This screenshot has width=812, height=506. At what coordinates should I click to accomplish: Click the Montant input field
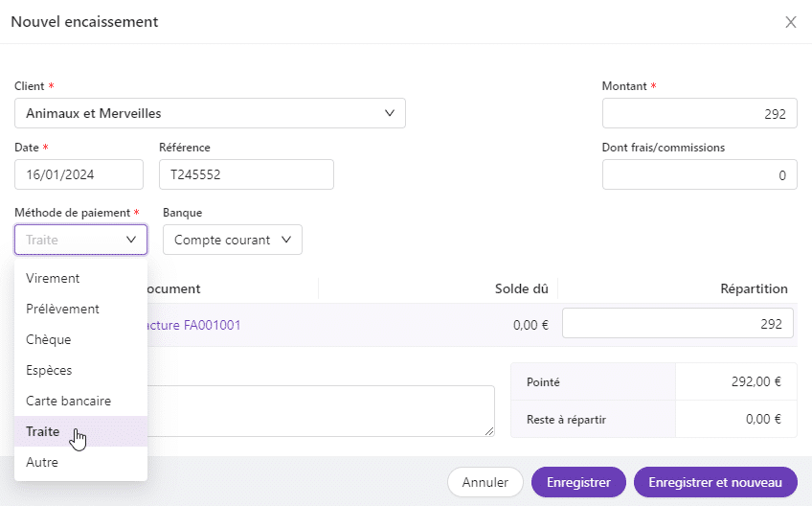pyautogui.click(x=699, y=113)
